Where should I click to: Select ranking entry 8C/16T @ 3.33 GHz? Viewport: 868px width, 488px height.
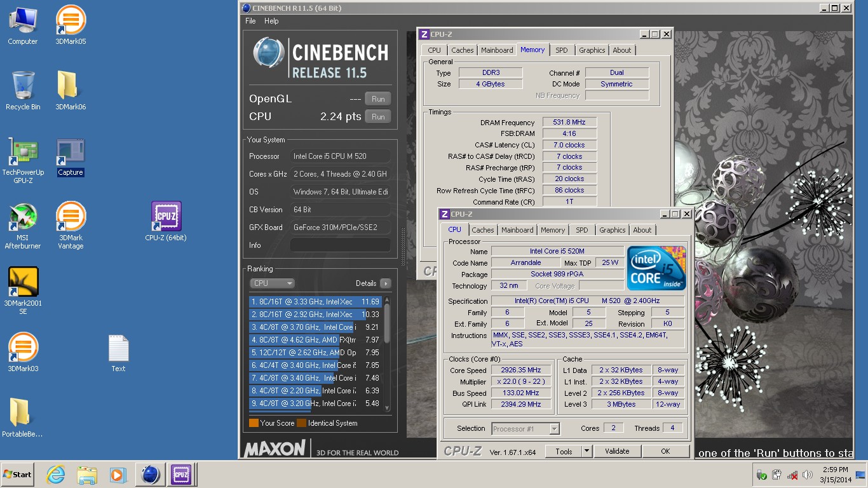pyautogui.click(x=315, y=302)
